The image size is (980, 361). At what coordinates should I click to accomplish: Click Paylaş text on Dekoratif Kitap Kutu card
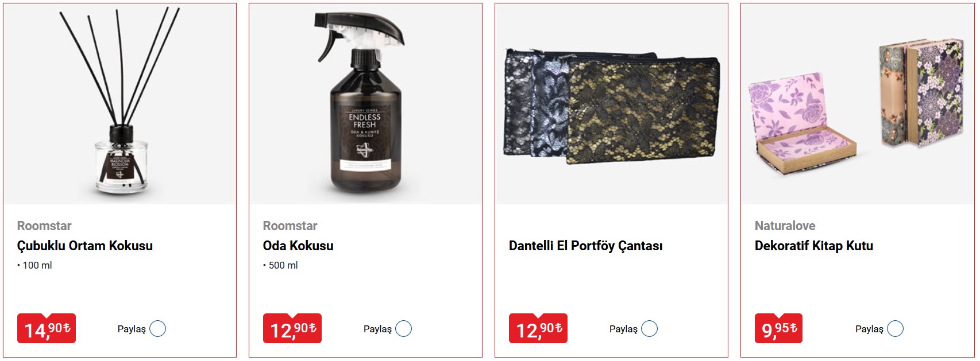tap(869, 329)
